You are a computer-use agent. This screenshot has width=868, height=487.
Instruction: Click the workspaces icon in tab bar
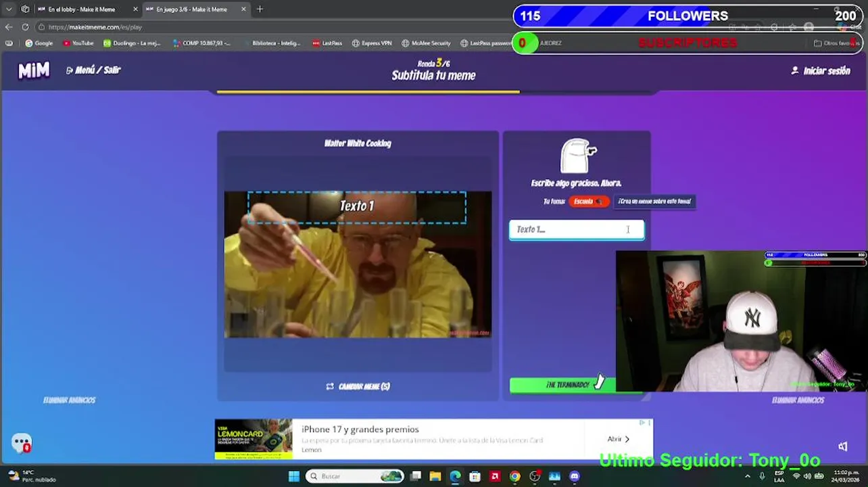[25, 9]
